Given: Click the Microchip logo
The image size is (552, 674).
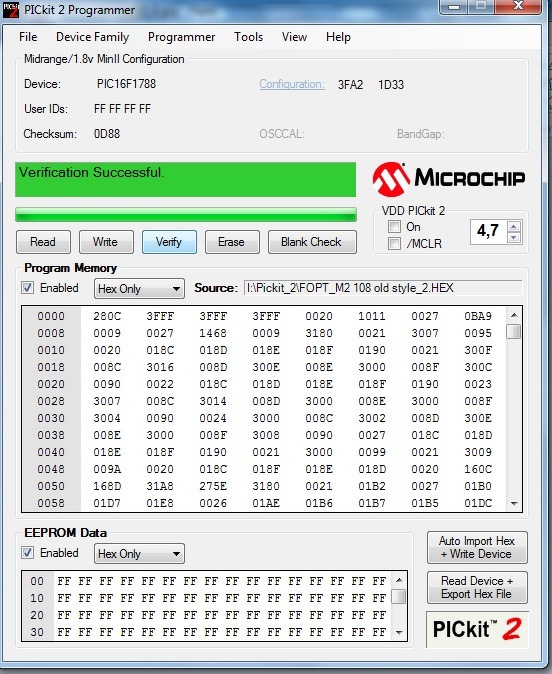Looking at the screenshot, I should click(x=448, y=178).
